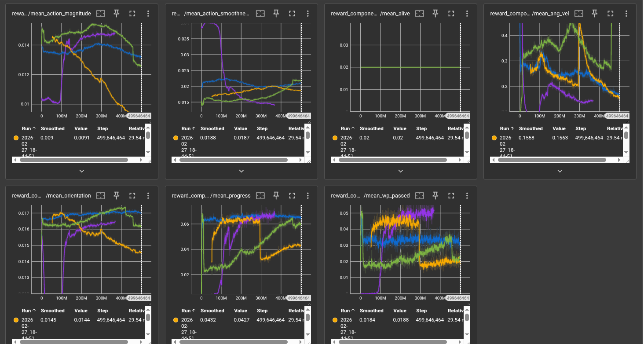Expand mean_orientation chart to fullscreen
This screenshot has height=344, width=644.
click(132, 195)
